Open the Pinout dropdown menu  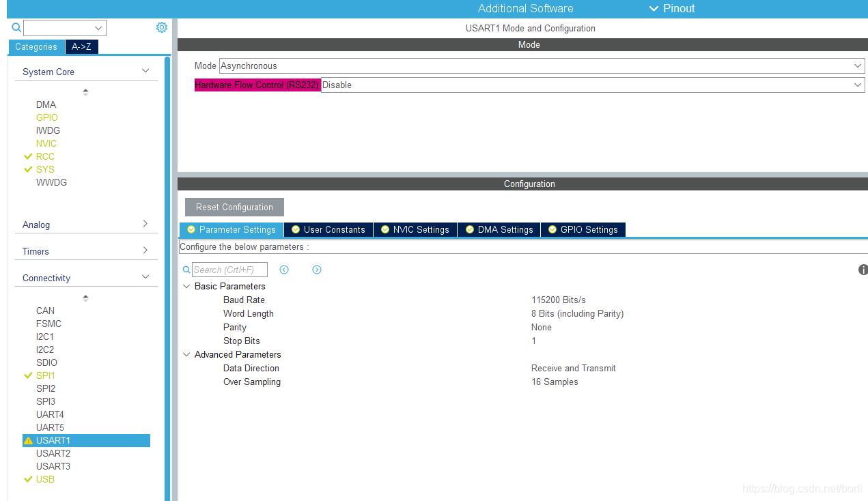point(671,9)
